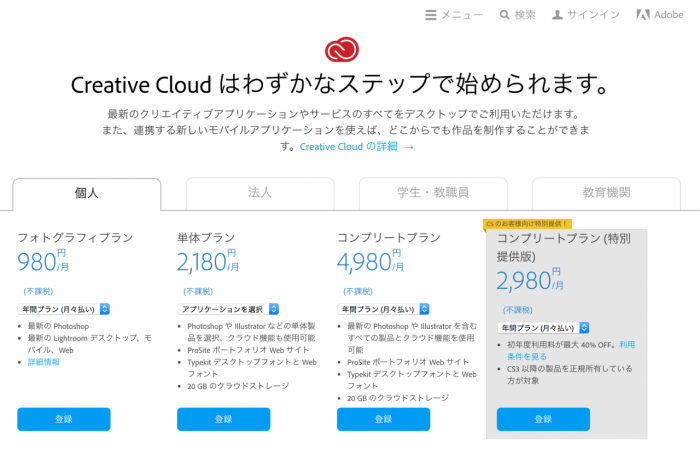The image size is (700, 455).
Task: Switch to the 学生・教職員 tab
Action: tap(433, 193)
